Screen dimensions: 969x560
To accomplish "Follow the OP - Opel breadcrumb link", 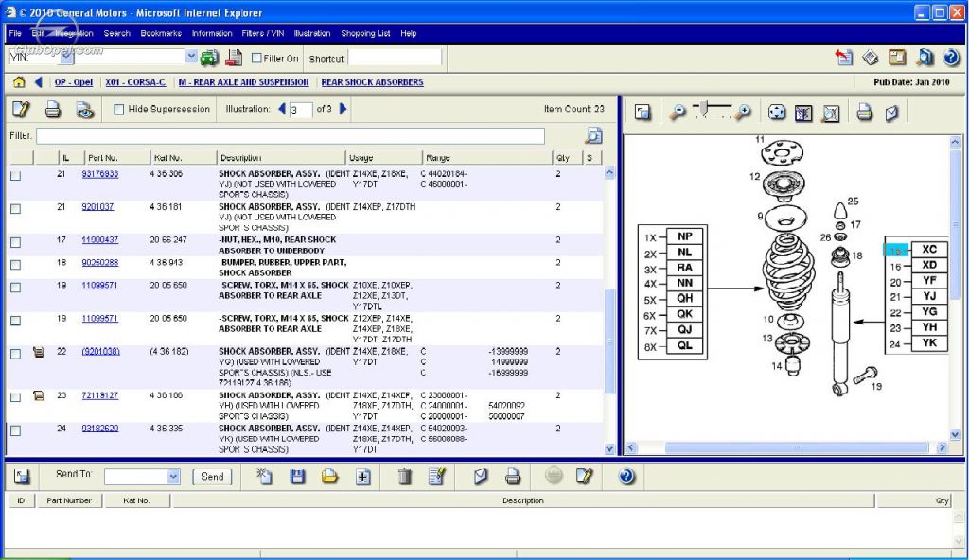I will click(x=74, y=82).
